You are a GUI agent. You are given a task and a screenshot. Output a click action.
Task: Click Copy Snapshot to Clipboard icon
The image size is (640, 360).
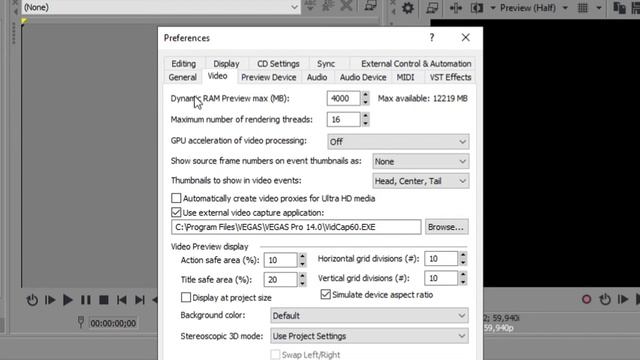pyautogui.click(x=619, y=8)
